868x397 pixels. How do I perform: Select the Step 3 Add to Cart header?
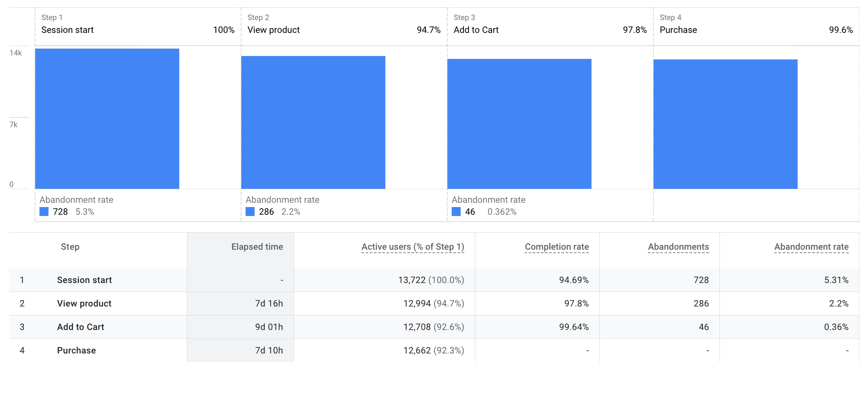[476, 30]
